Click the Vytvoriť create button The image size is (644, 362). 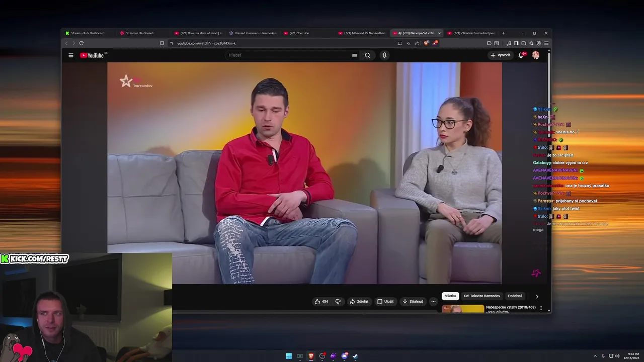click(x=501, y=55)
